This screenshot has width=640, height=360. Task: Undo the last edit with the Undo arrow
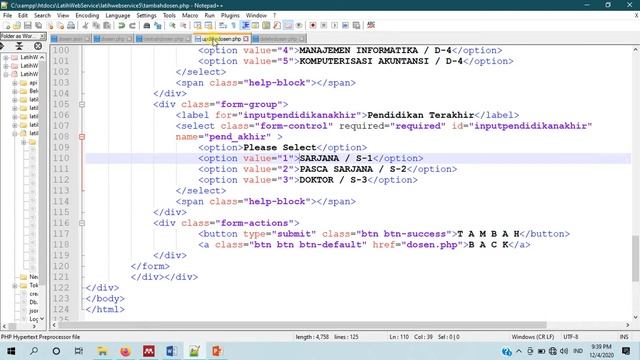coord(121,25)
